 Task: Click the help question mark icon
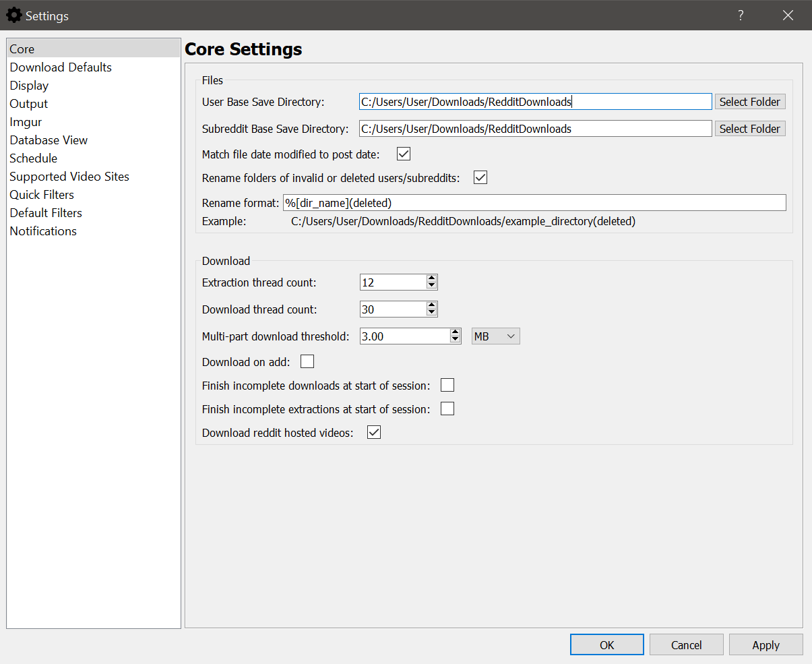[x=741, y=16]
